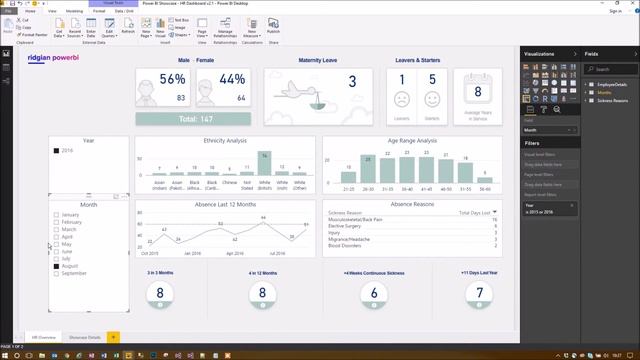The width and height of the screenshot is (640, 360).
Task: Open the File menu
Action: point(8,11)
